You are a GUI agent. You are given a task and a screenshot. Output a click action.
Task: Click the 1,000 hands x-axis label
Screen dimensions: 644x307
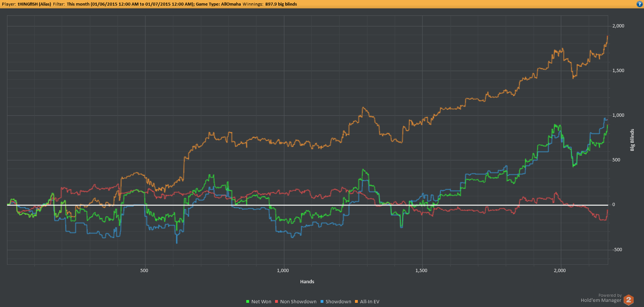283,270
